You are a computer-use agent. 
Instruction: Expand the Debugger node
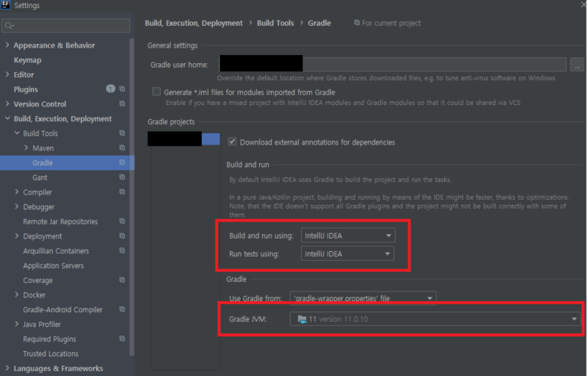coord(16,206)
